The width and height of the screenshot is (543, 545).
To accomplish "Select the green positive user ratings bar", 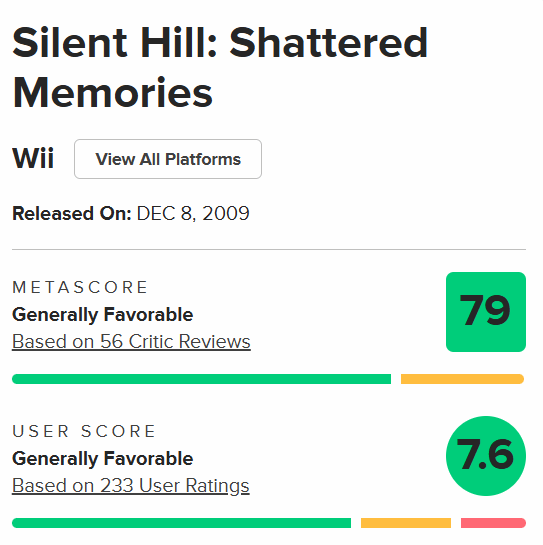I will point(181,523).
